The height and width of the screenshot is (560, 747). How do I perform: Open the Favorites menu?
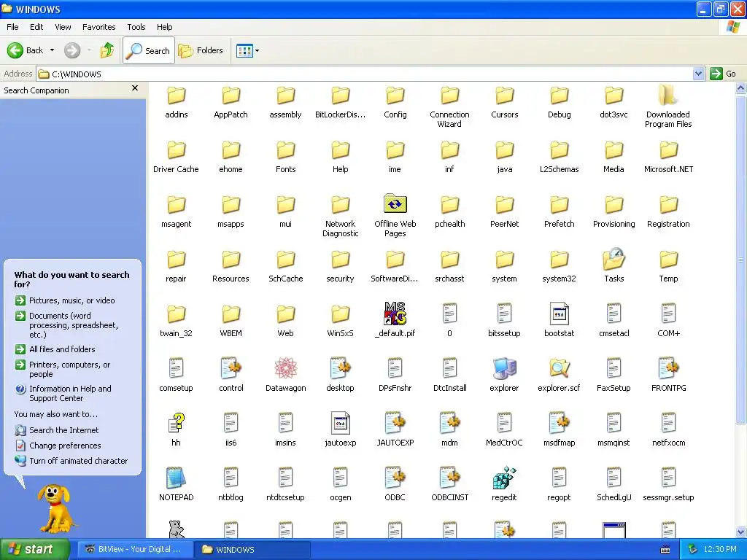click(x=98, y=27)
